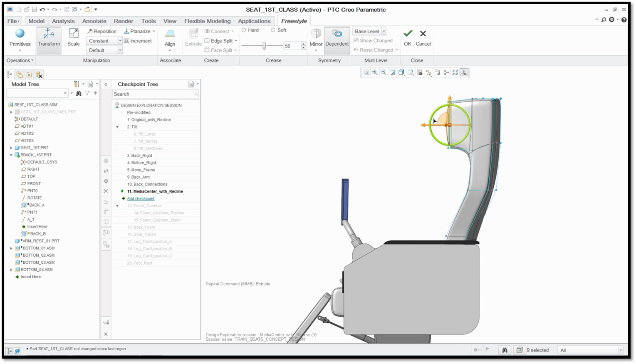Open the File menu

click(x=13, y=21)
